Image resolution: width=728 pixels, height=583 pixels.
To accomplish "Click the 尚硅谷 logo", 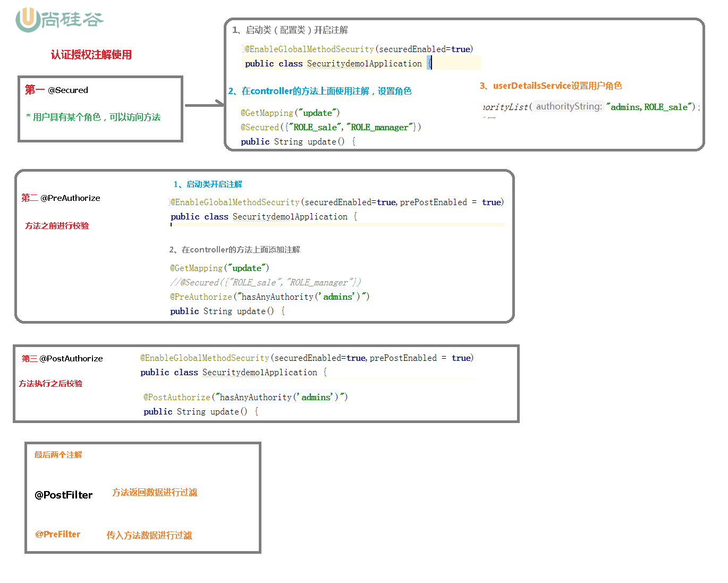I will pyautogui.click(x=60, y=20).
